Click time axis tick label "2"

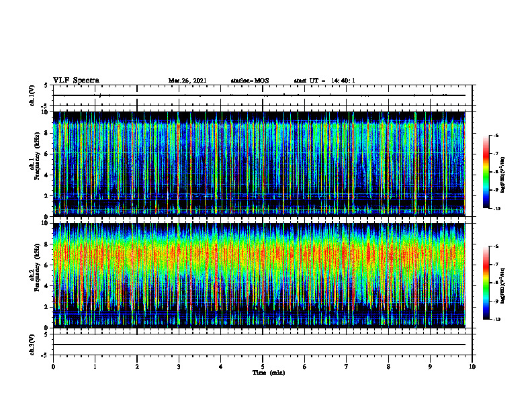(x=137, y=367)
